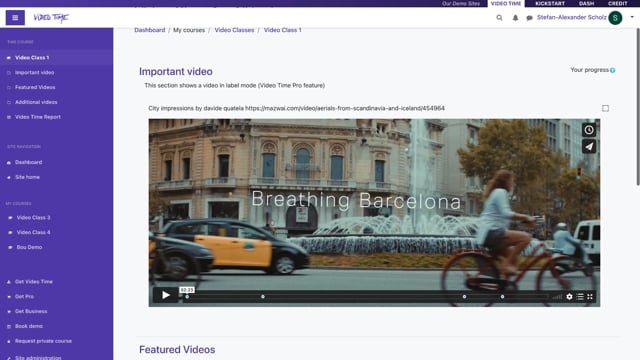
Task: Click Stefan-Alexander Scholz user name
Action: tap(571, 18)
